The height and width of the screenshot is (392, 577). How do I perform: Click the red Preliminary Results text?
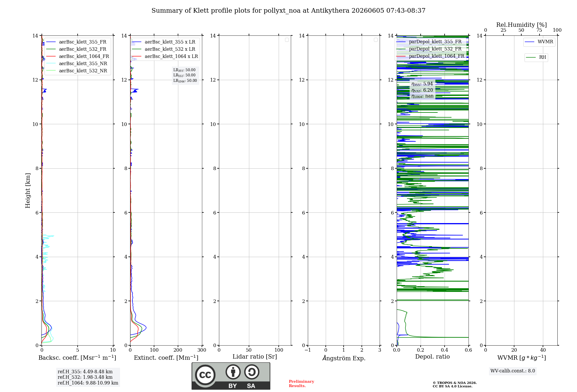[301, 384]
